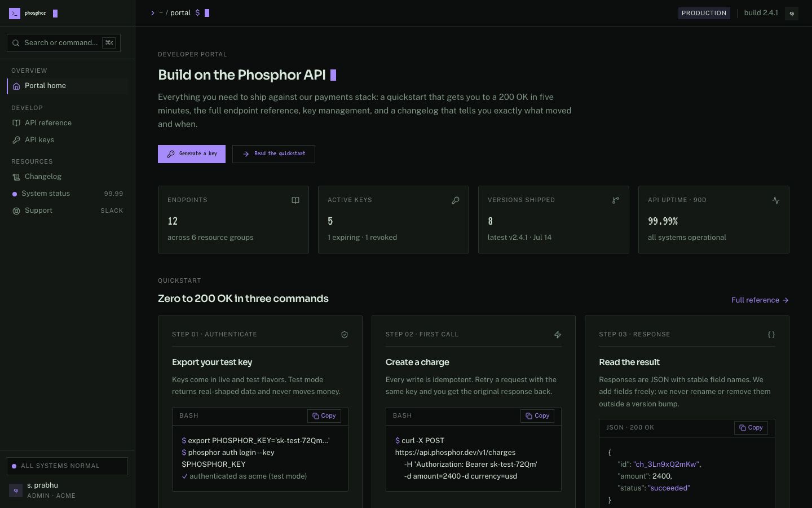
Task: Click the 99.99% uptime value
Action: point(663,221)
